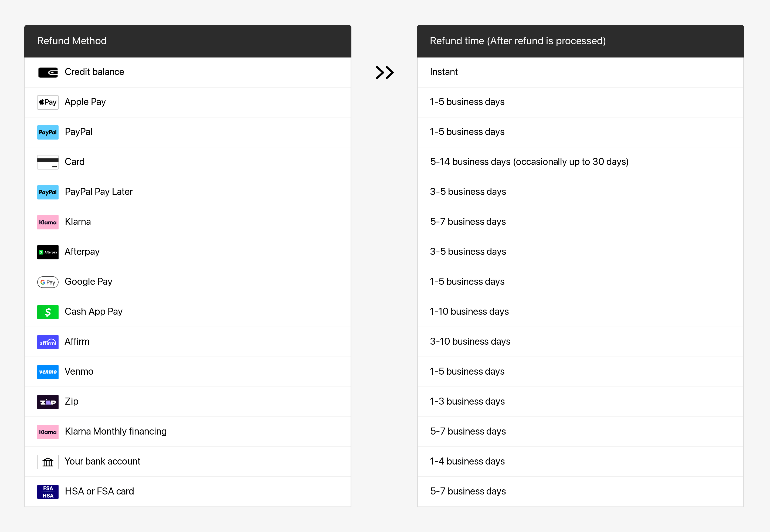Select the Klarna Monthly financing label
The height and width of the screenshot is (532, 770).
116,431
